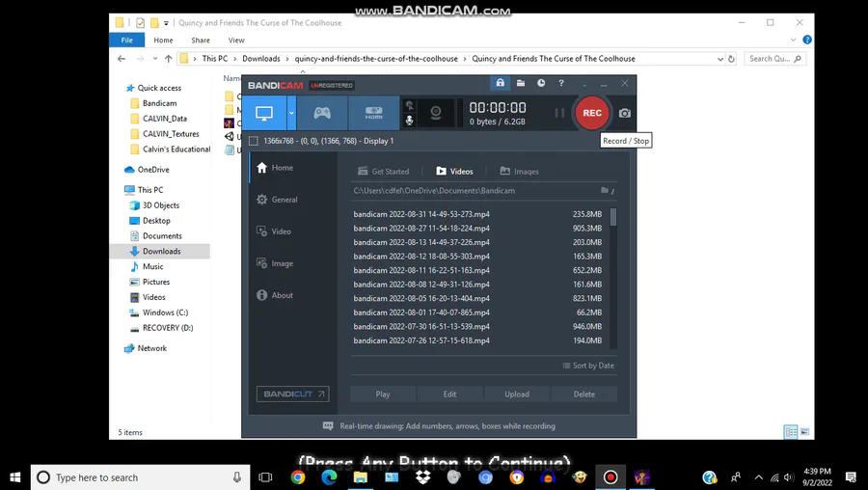Click the Edit button

[449, 395]
